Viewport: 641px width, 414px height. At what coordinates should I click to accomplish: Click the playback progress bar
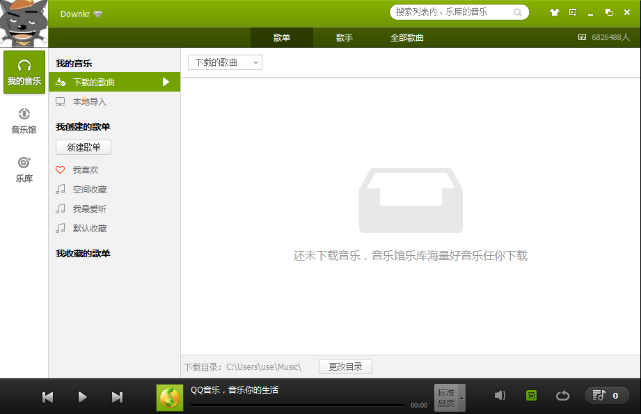[x=297, y=405]
